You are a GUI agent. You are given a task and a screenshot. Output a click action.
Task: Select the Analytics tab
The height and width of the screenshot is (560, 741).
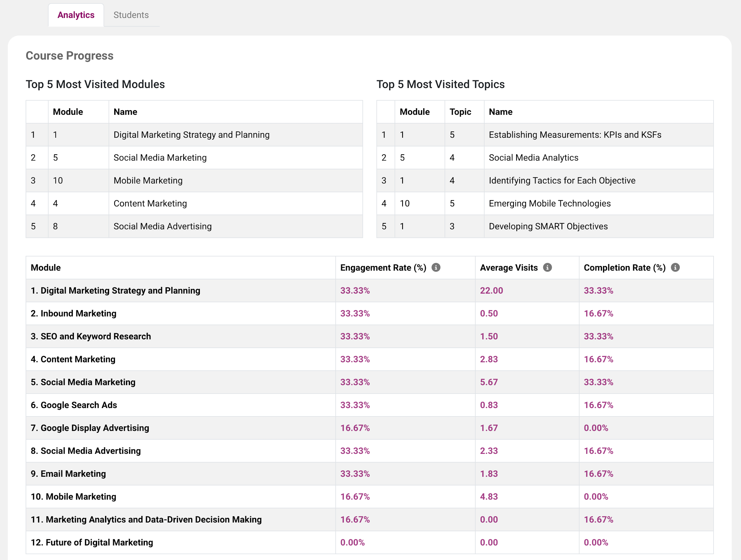point(76,15)
